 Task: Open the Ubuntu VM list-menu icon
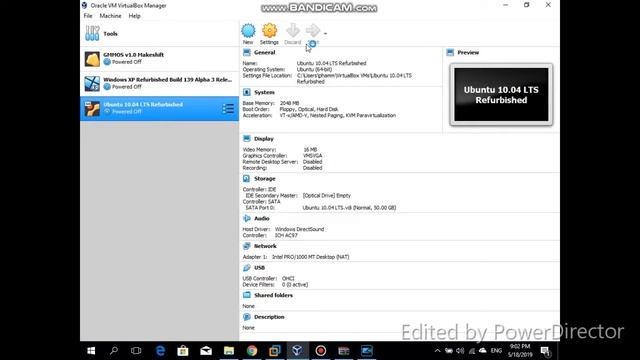228,109
